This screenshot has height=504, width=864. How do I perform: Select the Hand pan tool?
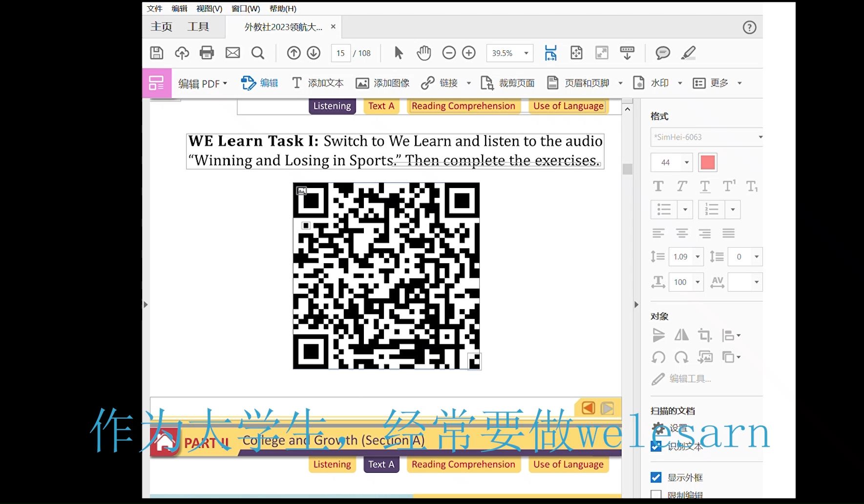424,53
